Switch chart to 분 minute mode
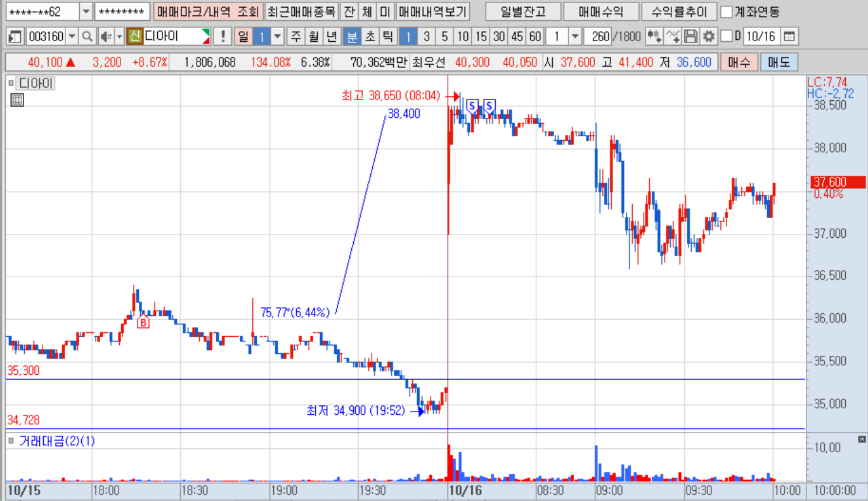This screenshot has height=501, width=868. pyautogui.click(x=351, y=36)
